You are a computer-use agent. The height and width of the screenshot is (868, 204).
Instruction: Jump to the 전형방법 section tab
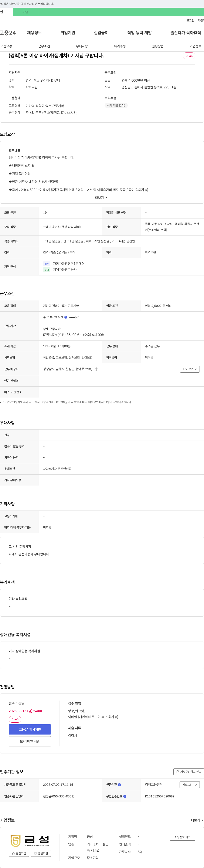pyautogui.click(x=157, y=46)
